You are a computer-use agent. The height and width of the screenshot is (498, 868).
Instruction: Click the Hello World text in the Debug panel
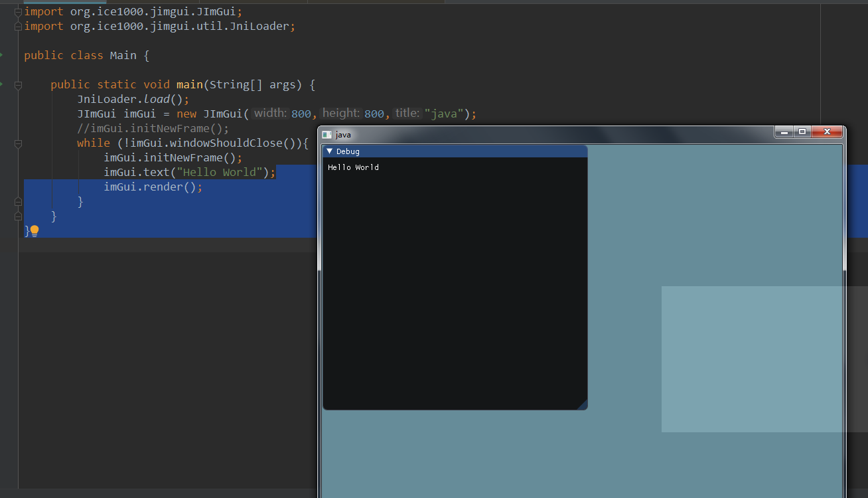(352, 167)
